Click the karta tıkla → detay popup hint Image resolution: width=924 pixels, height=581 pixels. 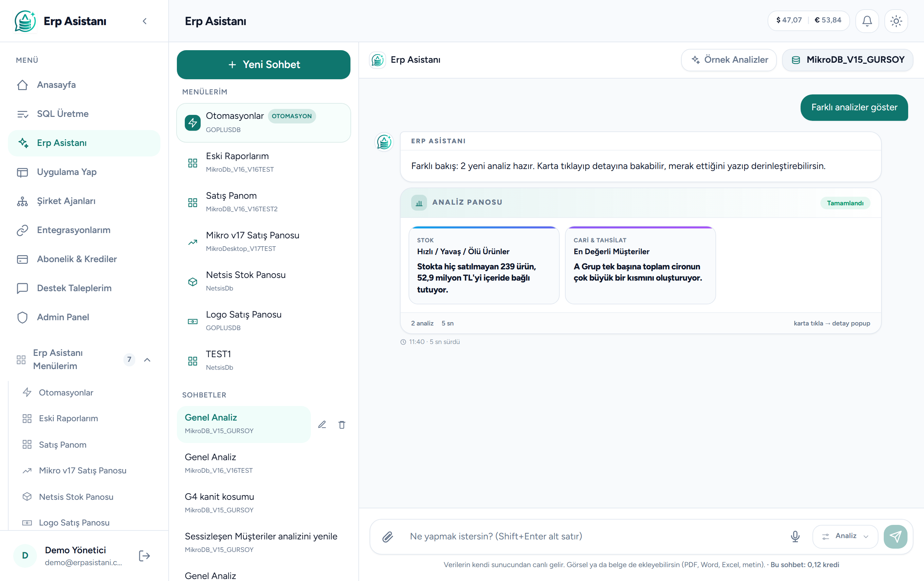(832, 324)
